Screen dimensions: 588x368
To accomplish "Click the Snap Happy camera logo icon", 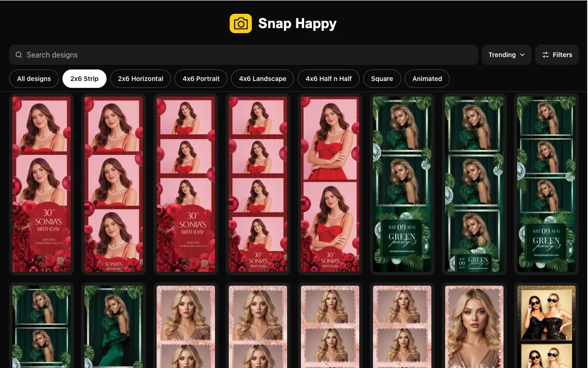I will click(x=241, y=23).
